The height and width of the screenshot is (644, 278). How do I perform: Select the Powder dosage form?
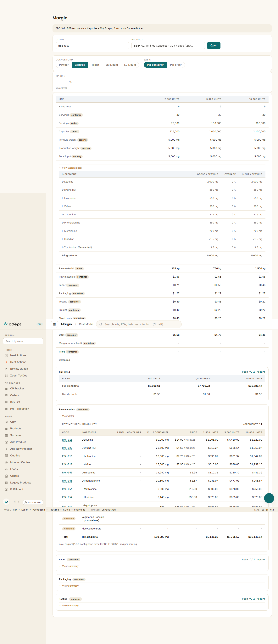(64, 65)
